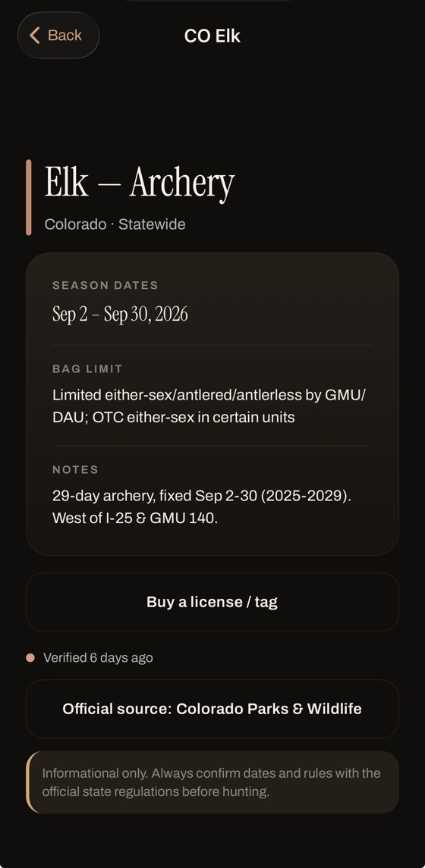425x868 pixels.
Task: Select the CO Elk page title
Action: click(x=212, y=36)
